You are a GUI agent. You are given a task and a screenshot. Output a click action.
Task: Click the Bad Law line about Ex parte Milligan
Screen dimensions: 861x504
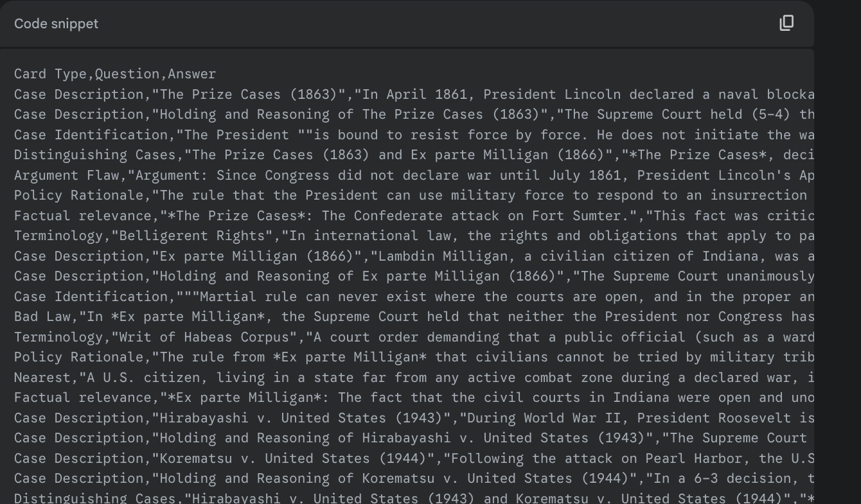tap(414, 317)
